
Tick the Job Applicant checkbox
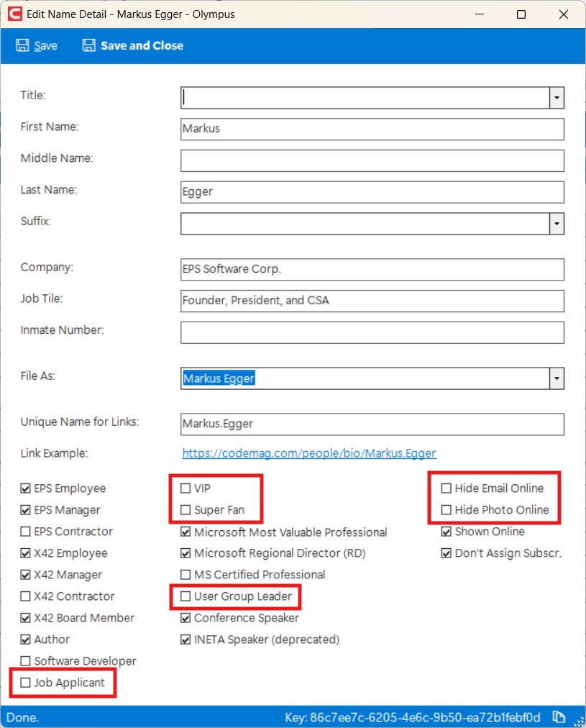pyautogui.click(x=25, y=683)
